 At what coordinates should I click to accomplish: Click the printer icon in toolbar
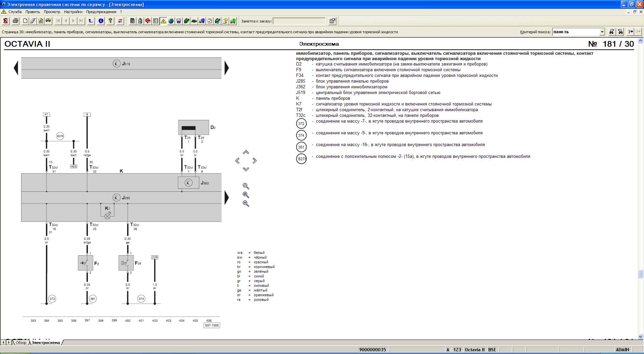(x=15, y=21)
